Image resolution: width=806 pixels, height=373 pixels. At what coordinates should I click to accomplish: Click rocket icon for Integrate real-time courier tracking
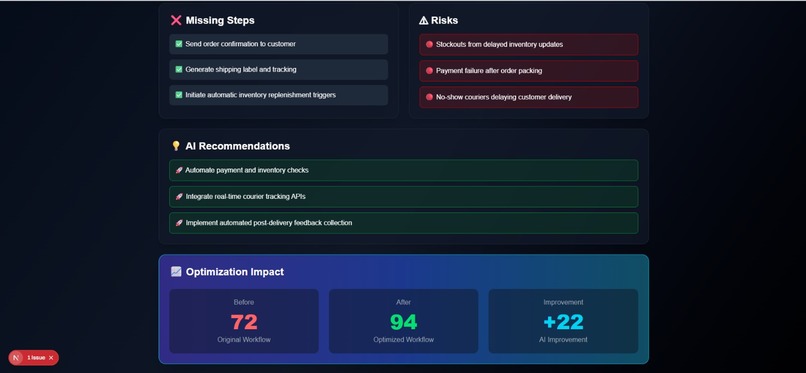click(x=179, y=196)
